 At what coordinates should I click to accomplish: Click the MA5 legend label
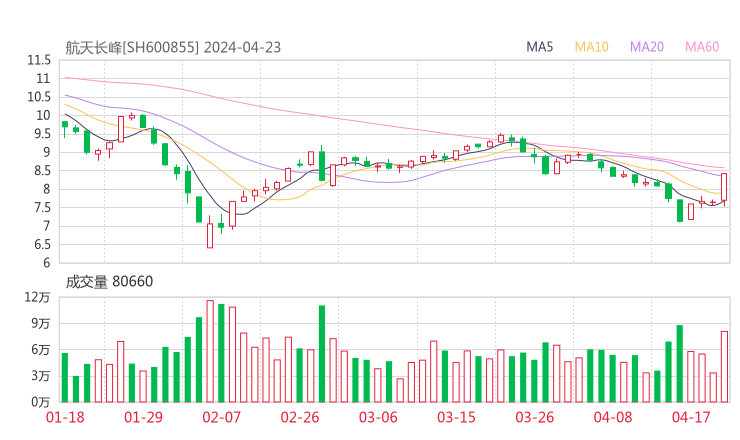(539, 47)
